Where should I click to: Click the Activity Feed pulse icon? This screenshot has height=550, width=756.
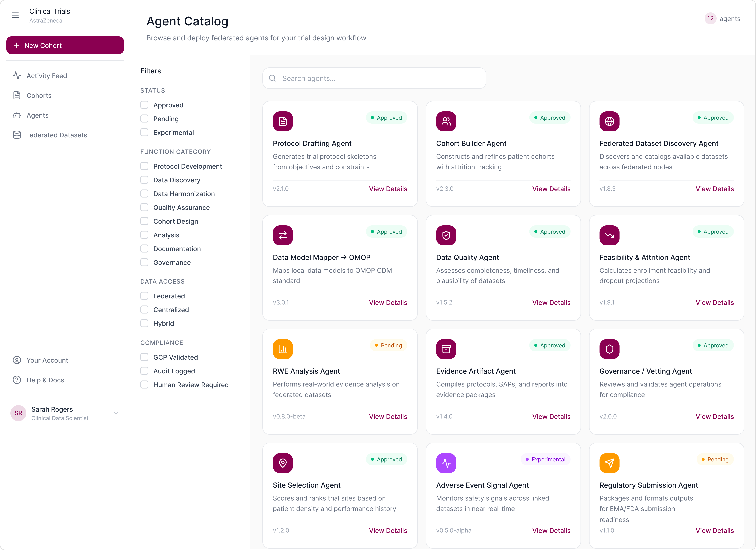pyautogui.click(x=17, y=76)
